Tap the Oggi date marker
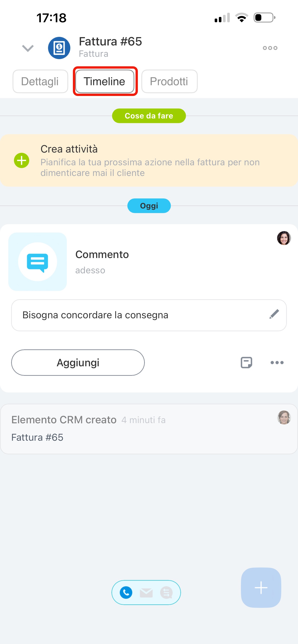298x644 pixels. pyautogui.click(x=149, y=206)
